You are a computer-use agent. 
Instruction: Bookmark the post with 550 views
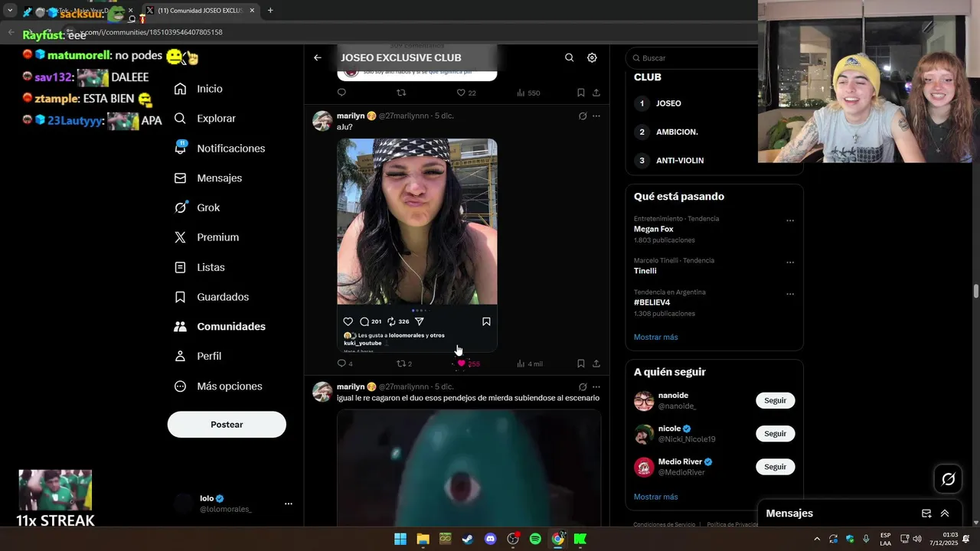coord(580,93)
